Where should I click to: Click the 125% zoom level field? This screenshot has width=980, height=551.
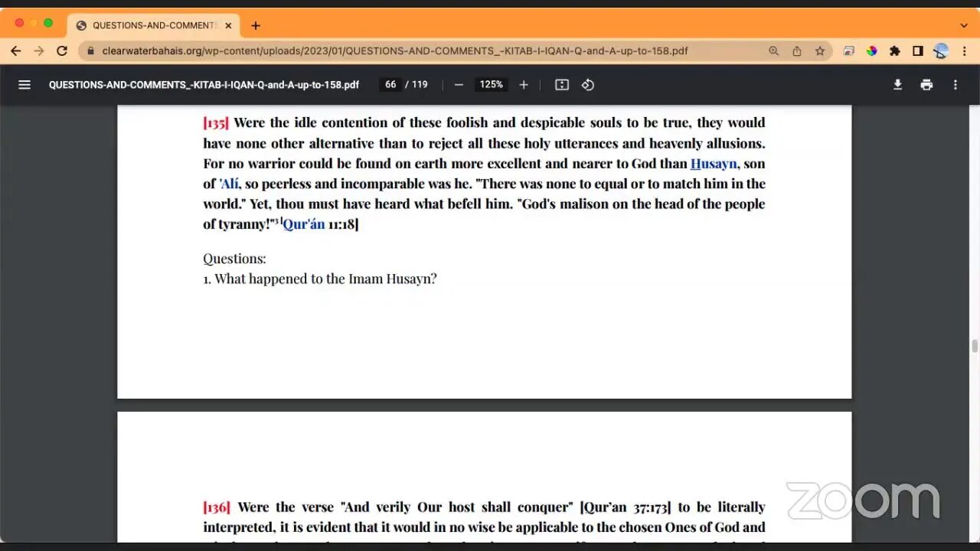492,85
